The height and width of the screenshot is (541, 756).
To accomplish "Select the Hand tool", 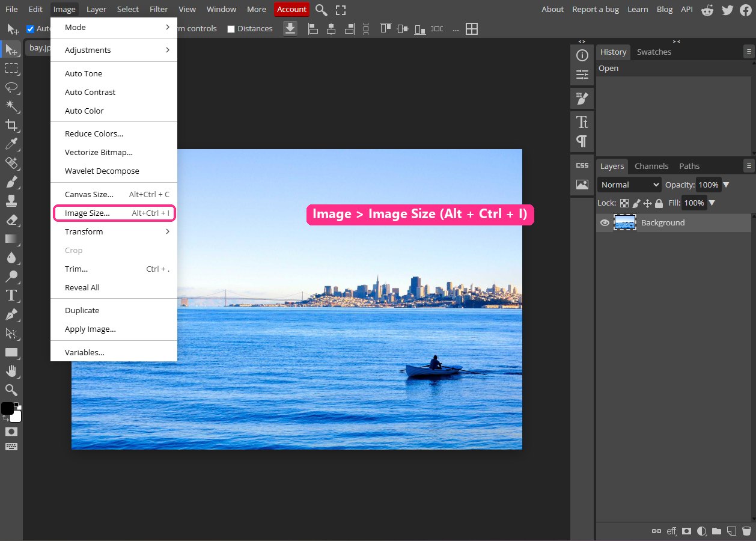I will 11,371.
